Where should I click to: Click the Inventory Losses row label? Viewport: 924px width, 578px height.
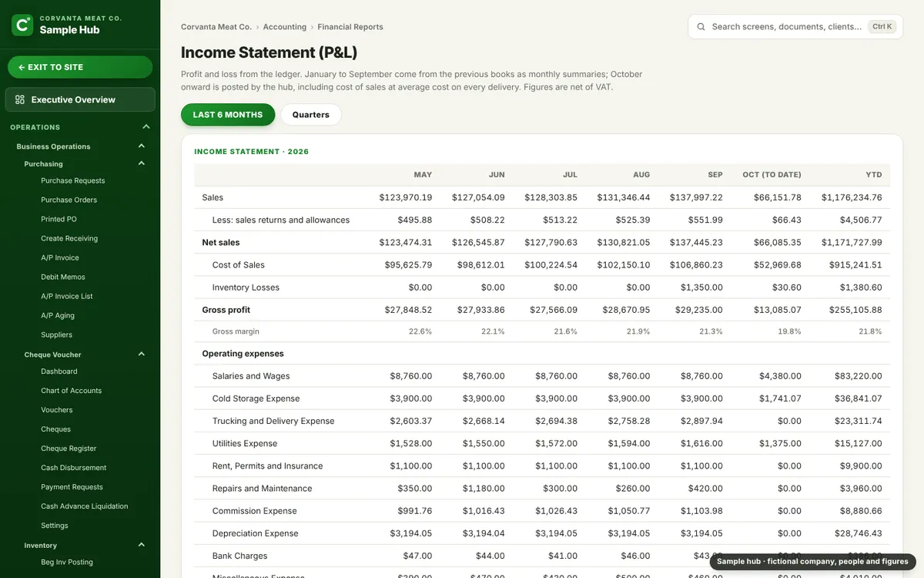[246, 287]
